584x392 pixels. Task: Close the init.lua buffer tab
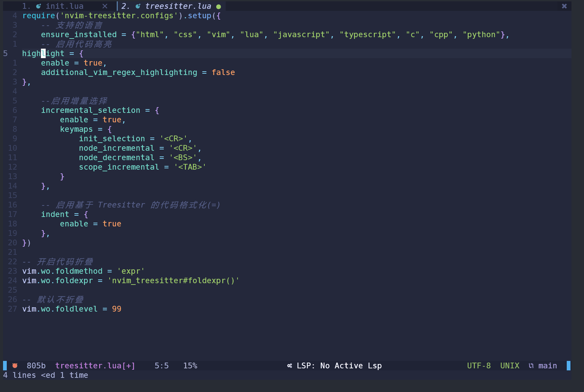105,6
